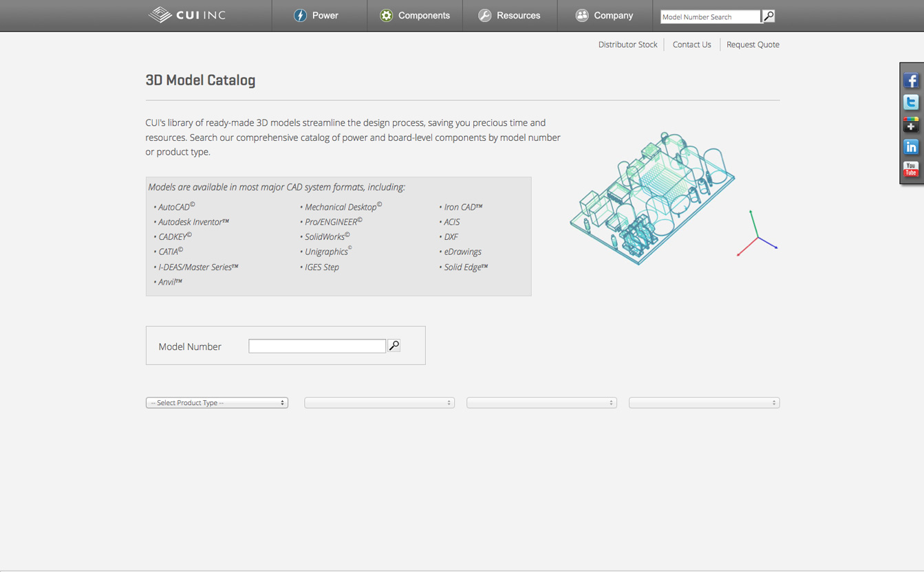Click the Model Number search magnifier

pos(394,346)
